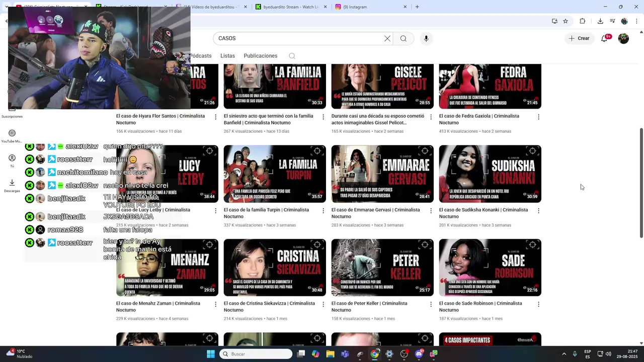644x362 pixels.
Task: Switch to byeduardito Stream browser tab
Action: [290, 7]
